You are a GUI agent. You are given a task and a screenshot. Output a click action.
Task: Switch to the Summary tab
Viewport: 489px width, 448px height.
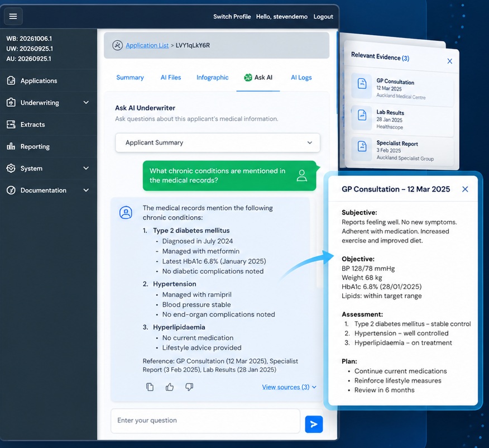[x=130, y=78]
